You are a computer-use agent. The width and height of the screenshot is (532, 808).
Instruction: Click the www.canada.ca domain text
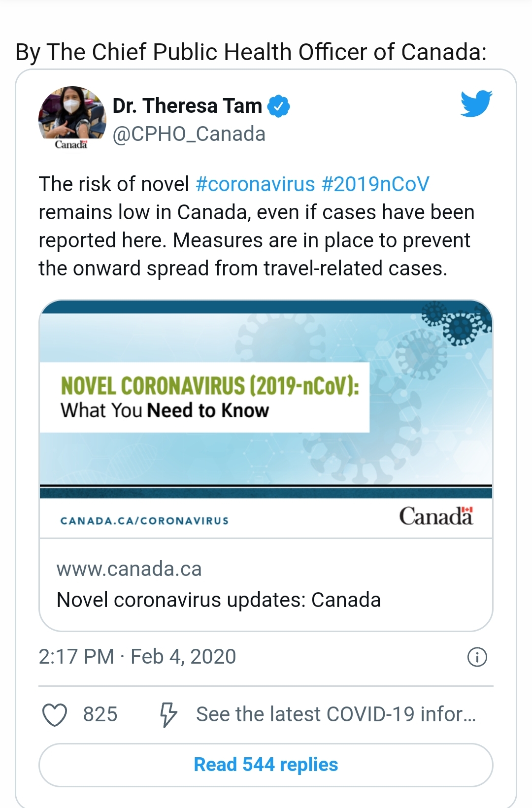pyautogui.click(x=129, y=569)
